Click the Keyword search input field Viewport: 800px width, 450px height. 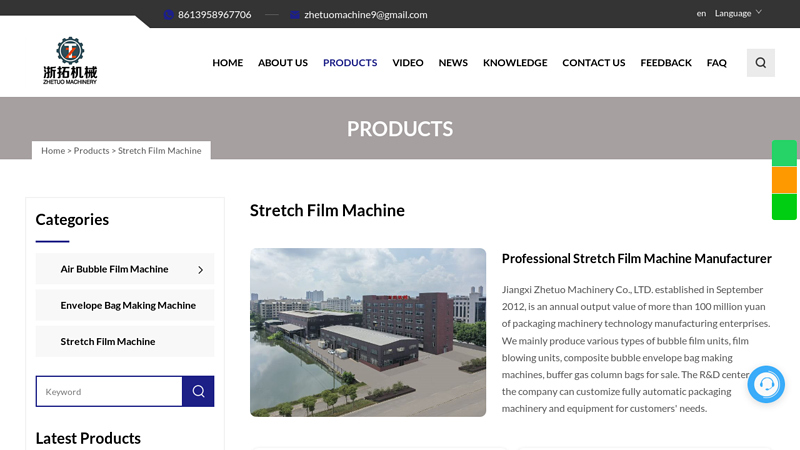[109, 391]
